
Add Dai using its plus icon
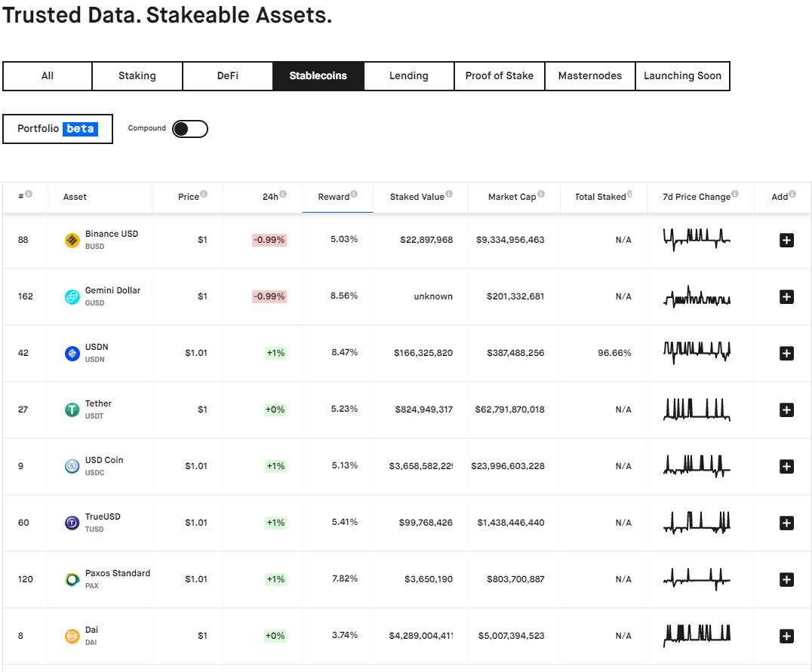click(x=786, y=636)
